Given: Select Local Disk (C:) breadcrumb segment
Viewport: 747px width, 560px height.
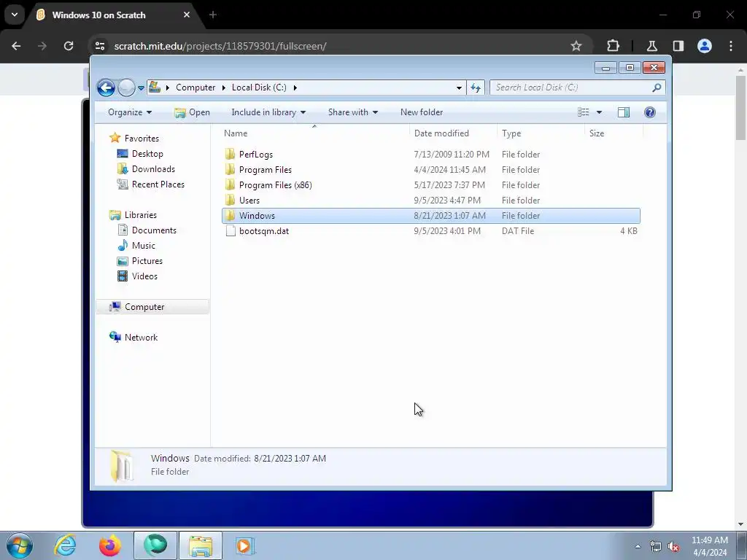Looking at the screenshot, I should pos(259,87).
